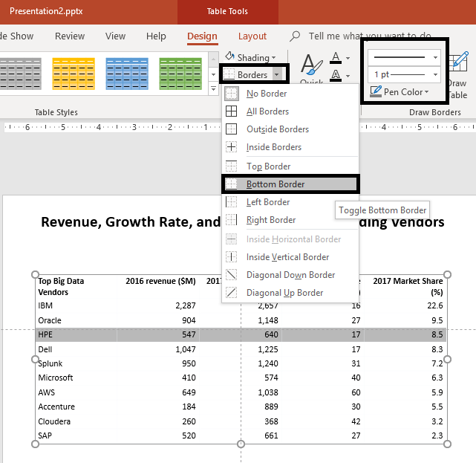
Task: Choose Left Border menu entry
Action: click(x=290, y=202)
